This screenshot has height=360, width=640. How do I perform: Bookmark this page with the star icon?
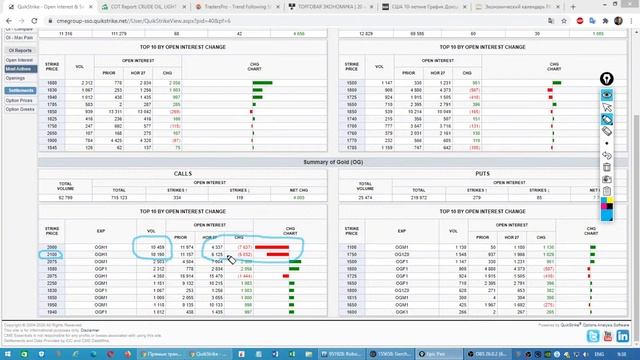coord(564,20)
